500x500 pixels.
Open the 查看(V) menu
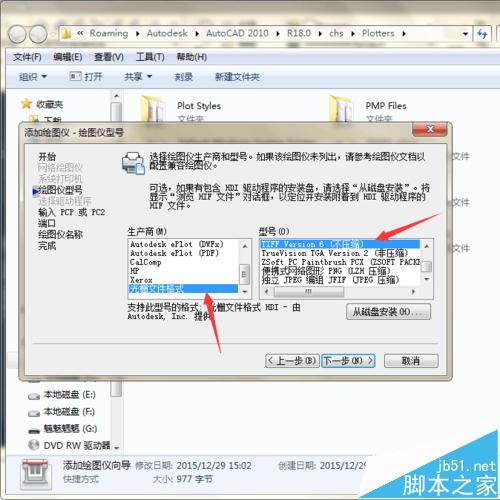click(109, 57)
